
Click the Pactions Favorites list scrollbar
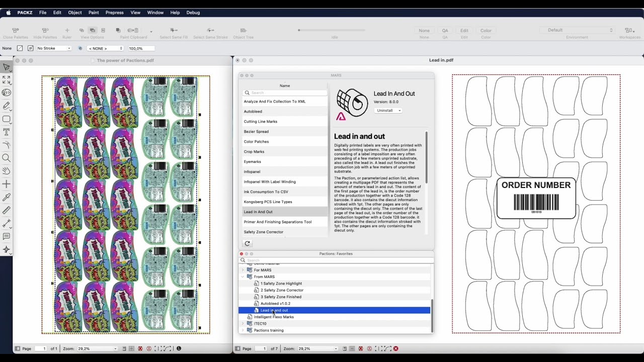pos(432,316)
